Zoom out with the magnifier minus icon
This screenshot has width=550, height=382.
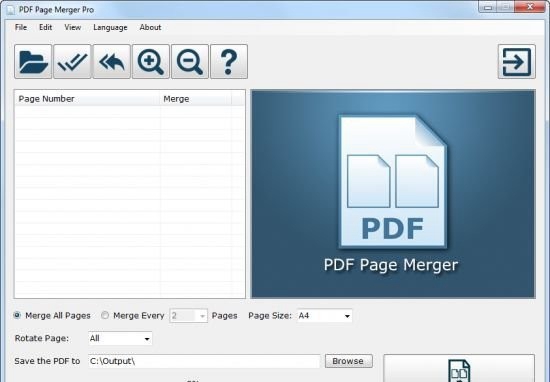(x=190, y=61)
